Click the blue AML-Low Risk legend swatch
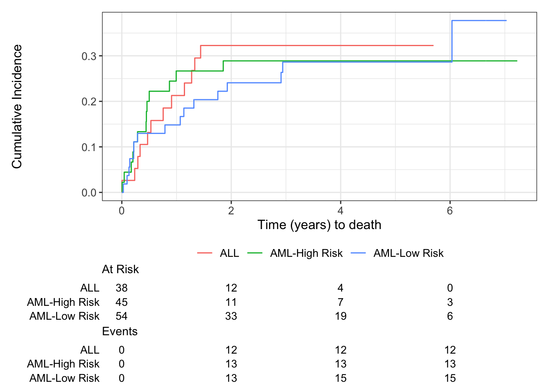The width and height of the screenshot is (549, 392). pos(358,253)
